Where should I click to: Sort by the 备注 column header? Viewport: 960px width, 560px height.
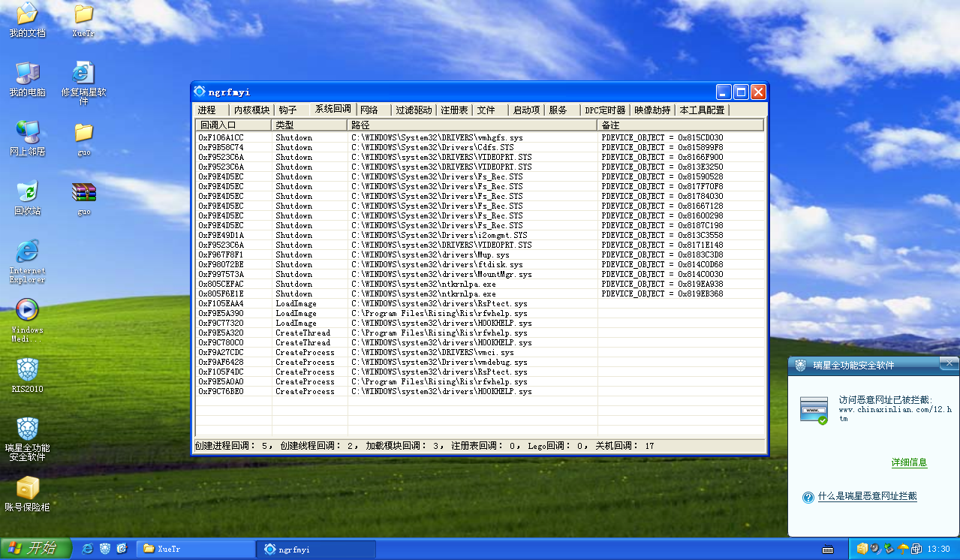681,125
